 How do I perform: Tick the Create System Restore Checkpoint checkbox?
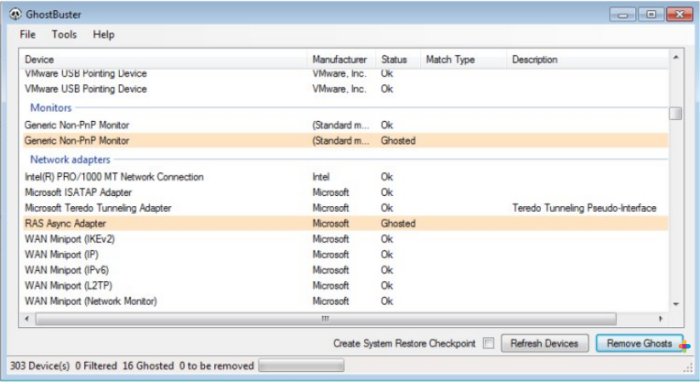point(488,343)
